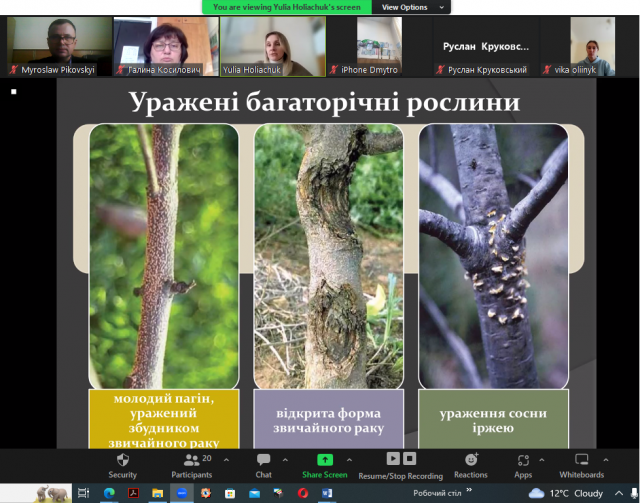Click the young shoot photo on the slide
640x503 pixels.
pyautogui.click(x=164, y=256)
